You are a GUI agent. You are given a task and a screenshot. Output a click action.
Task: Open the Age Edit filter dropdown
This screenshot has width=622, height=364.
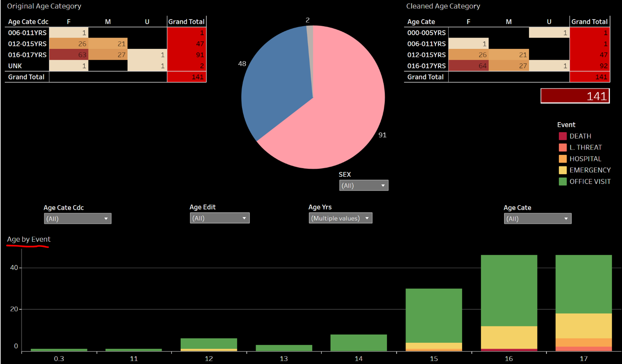[x=220, y=218]
